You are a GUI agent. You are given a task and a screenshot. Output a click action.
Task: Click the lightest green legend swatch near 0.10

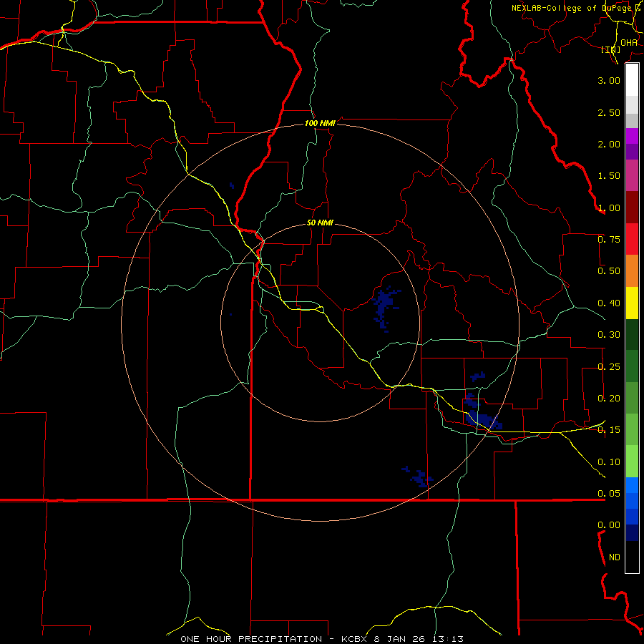click(x=632, y=462)
